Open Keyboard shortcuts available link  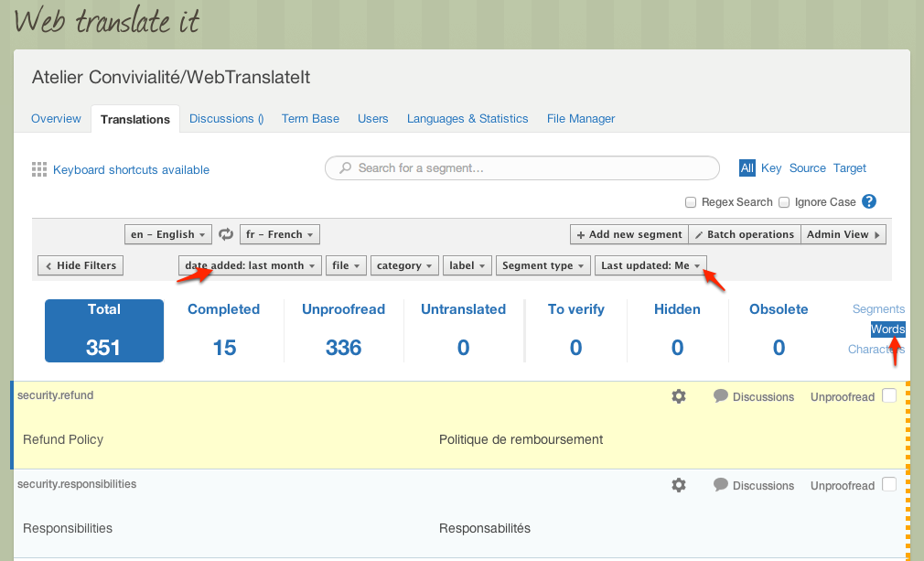click(x=131, y=169)
